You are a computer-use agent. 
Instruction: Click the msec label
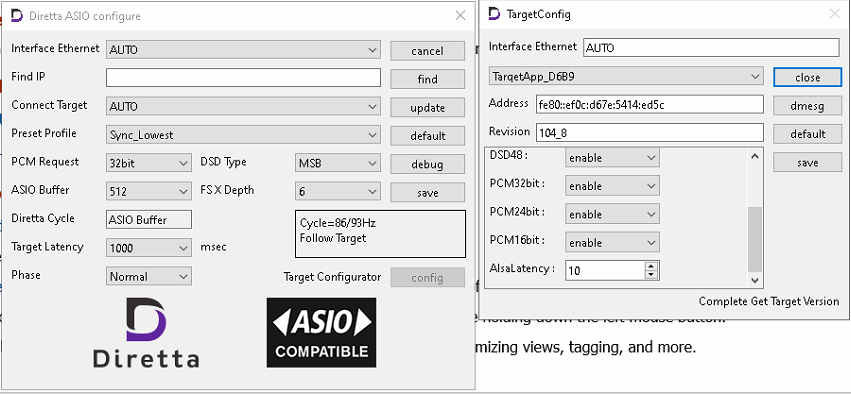click(x=214, y=247)
